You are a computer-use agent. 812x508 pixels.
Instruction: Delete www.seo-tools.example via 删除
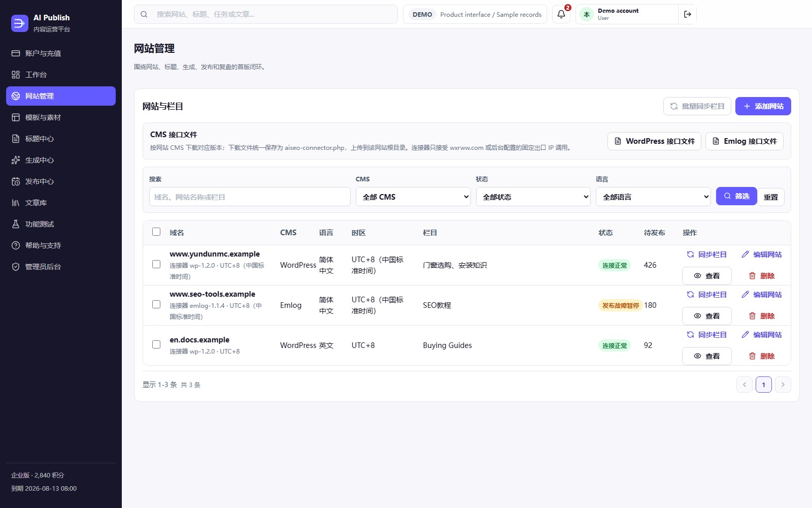point(762,316)
